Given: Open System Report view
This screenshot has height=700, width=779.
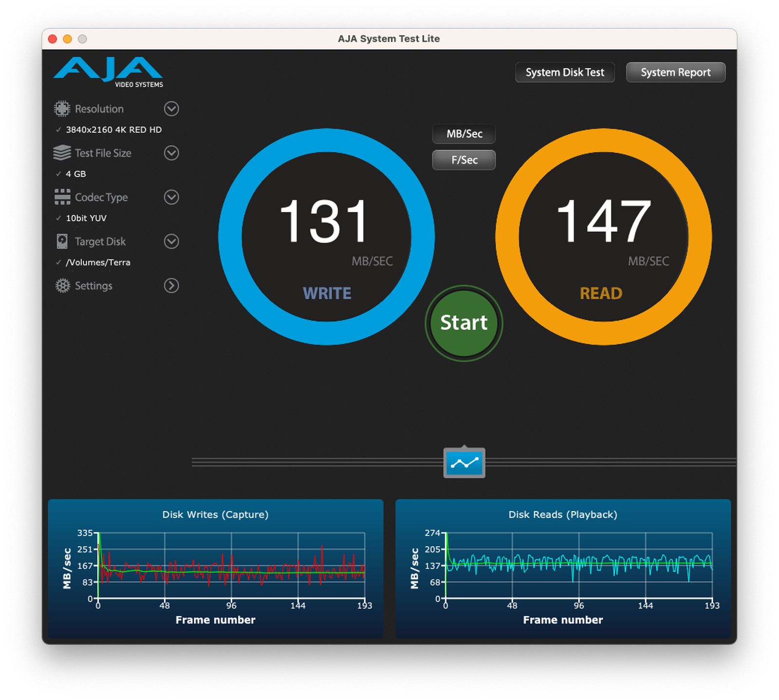Looking at the screenshot, I should (676, 72).
